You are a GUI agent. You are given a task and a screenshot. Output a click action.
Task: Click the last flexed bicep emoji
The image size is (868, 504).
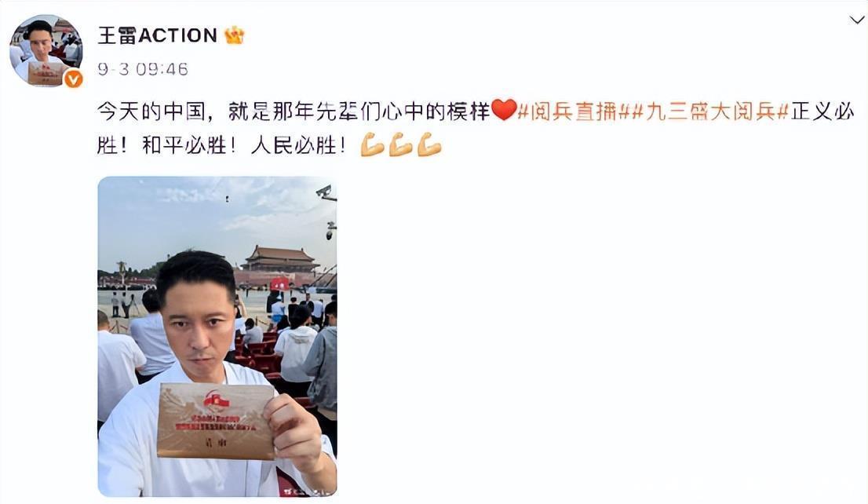[x=429, y=145]
